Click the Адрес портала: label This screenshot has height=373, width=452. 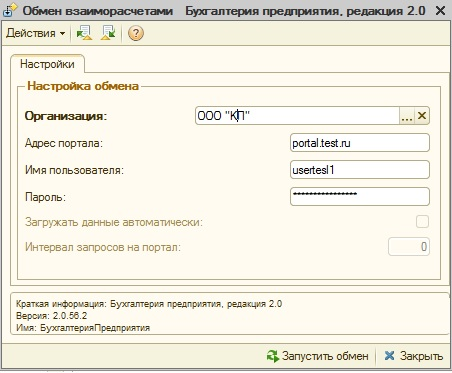pyautogui.click(x=64, y=143)
